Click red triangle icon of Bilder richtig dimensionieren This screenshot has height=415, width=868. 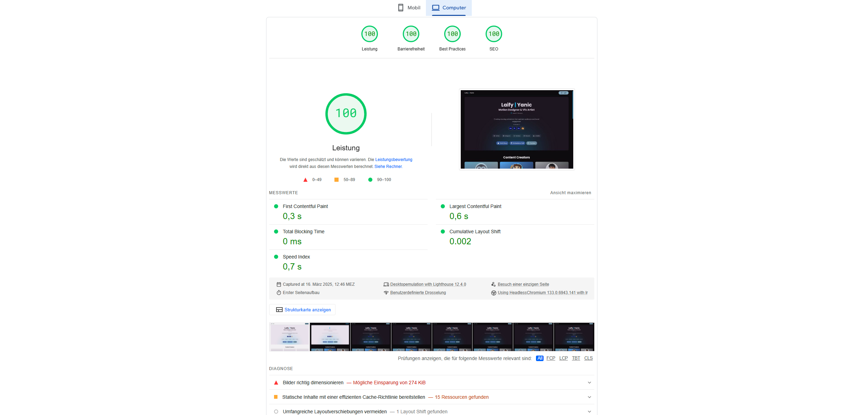276,383
